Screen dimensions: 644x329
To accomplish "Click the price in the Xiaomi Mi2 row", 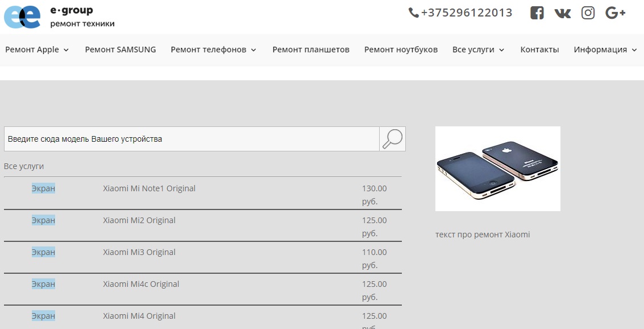I will tap(374, 227).
